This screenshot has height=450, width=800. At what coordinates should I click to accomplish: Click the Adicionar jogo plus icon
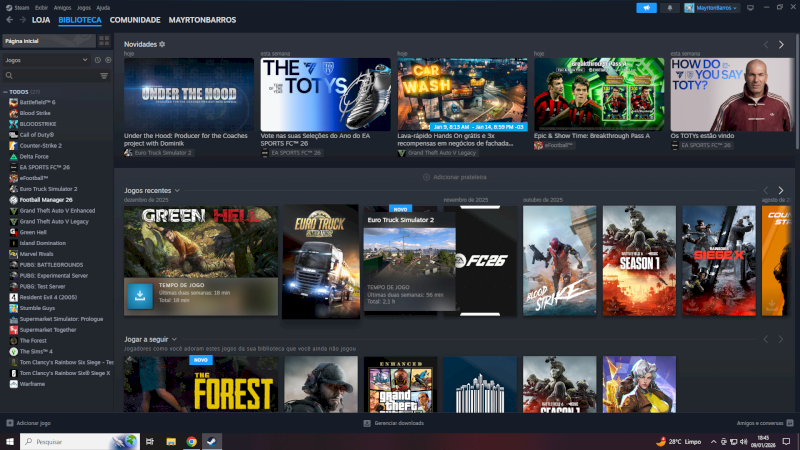[x=10, y=423]
